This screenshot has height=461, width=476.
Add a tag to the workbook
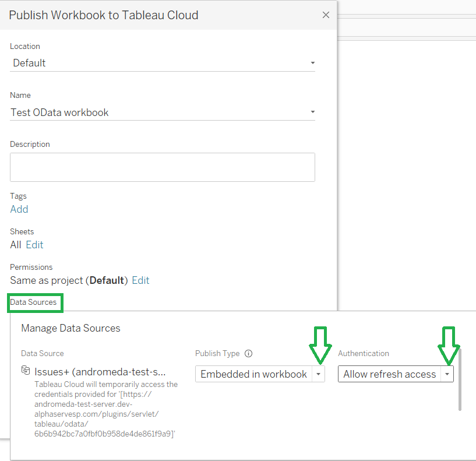tap(19, 209)
